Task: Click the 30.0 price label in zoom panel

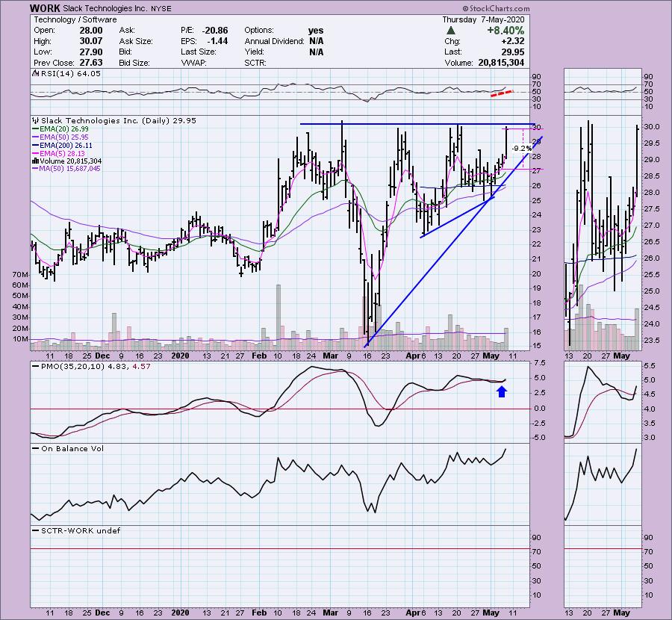Action: click(652, 127)
